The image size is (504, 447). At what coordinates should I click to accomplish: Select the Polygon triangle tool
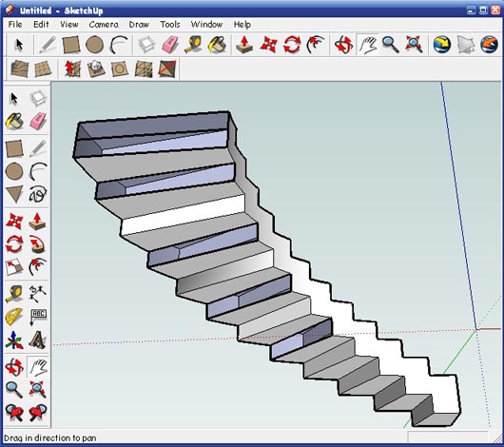[14, 194]
